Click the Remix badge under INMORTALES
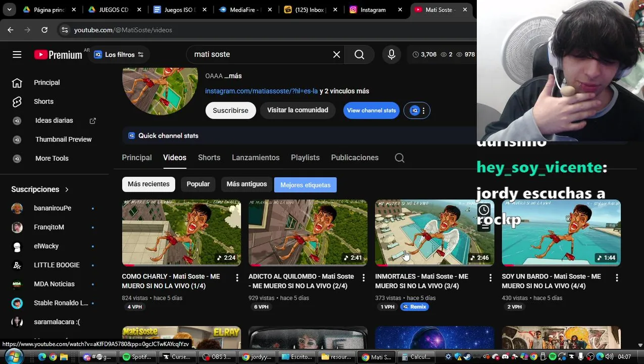Screen dimensions: 644x364 414,307
